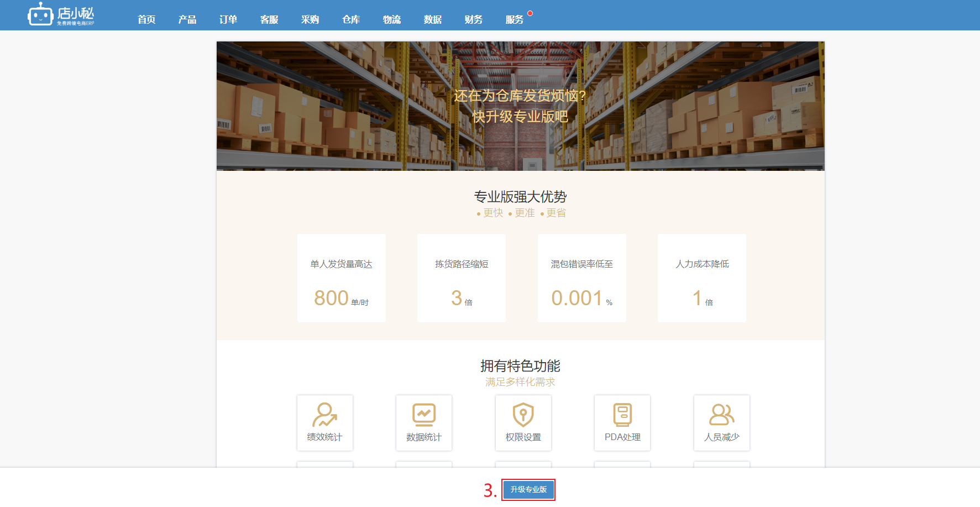Open the 仓库 menu
Viewport: 980px width, 507px height.
click(x=351, y=19)
